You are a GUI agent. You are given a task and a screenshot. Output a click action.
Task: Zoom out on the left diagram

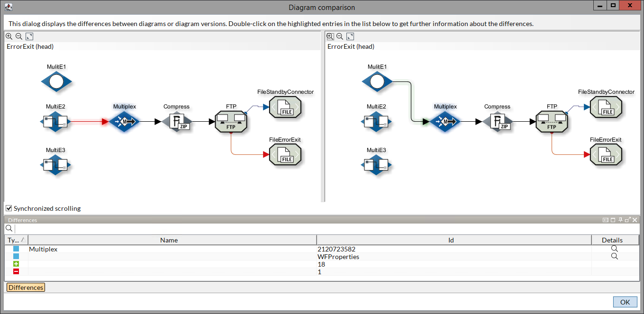(x=19, y=36)
